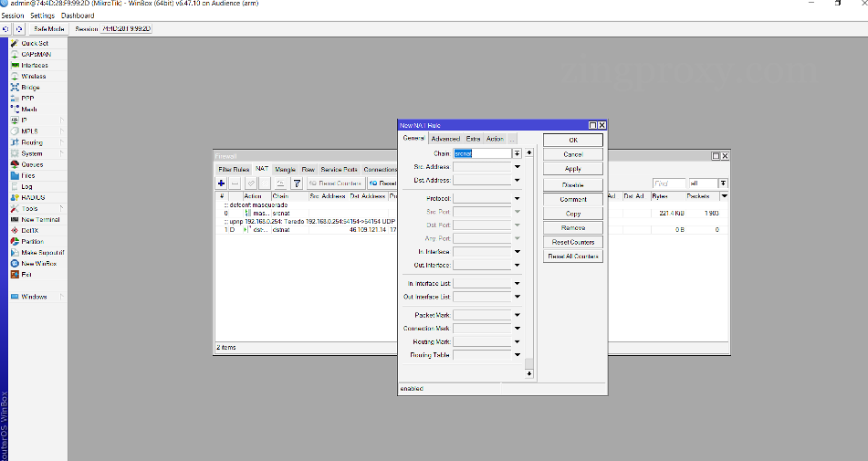Expand the Dst. Address field

[517, 180]
